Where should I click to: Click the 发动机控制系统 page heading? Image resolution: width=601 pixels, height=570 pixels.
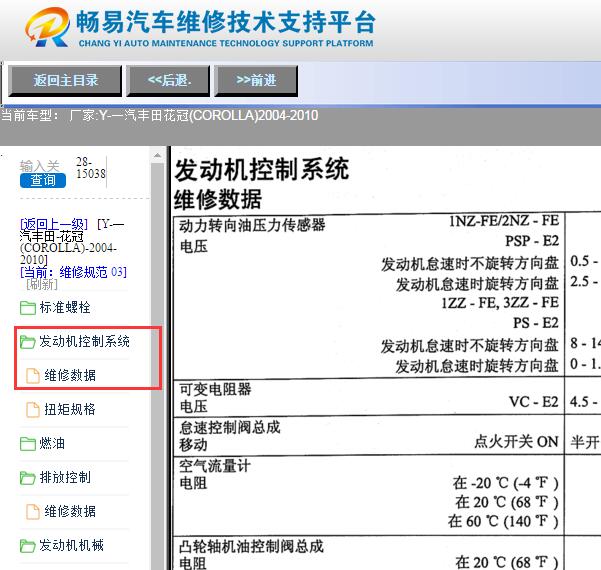tap(261, 170)
